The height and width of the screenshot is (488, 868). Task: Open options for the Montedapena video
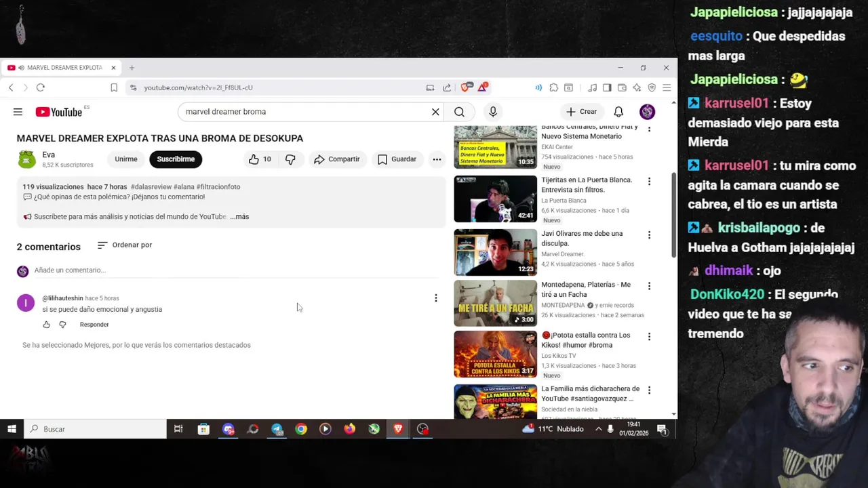pyautogui.click(x=649, y=286)
